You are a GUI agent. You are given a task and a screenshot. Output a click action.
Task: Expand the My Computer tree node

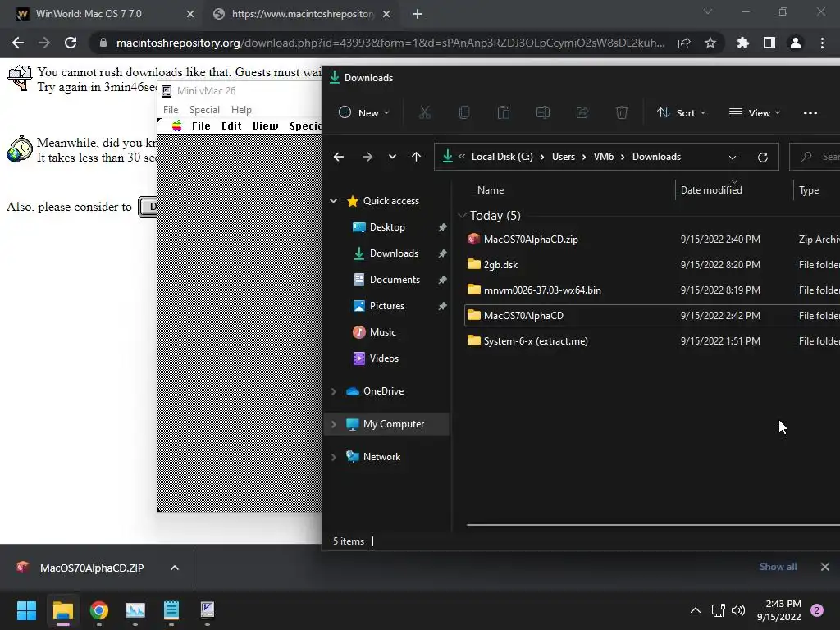pyautogui.click(x=333, y=424)
